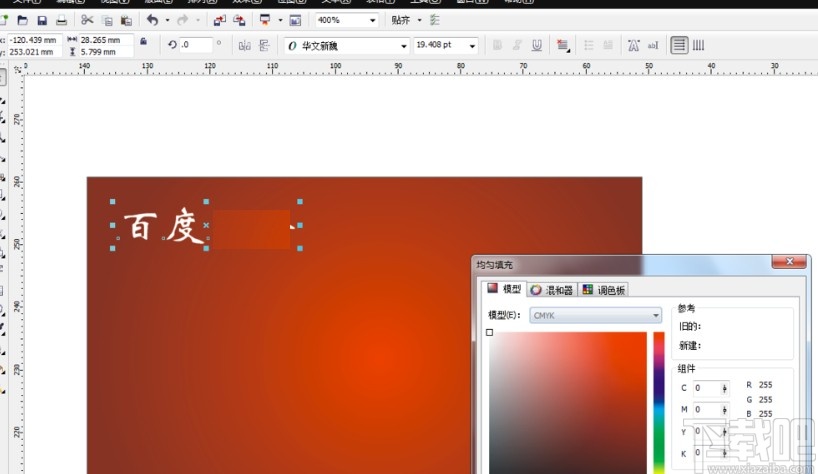818x474 pixels.
Task: Set text direction to vertical
Action: pos(698,45)
